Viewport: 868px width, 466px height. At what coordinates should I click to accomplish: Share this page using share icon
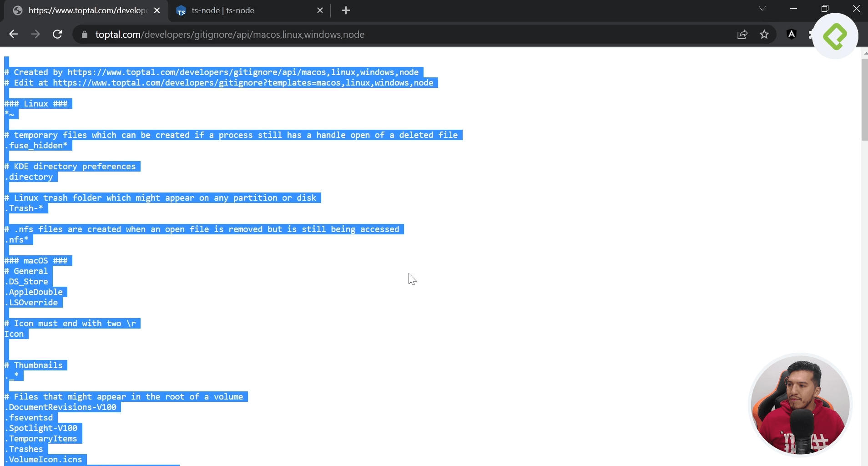pos(742,34)
